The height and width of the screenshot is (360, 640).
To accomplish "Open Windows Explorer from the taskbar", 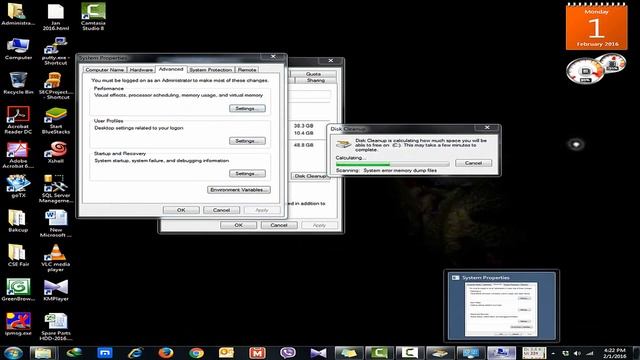I will tap(42, 353).
